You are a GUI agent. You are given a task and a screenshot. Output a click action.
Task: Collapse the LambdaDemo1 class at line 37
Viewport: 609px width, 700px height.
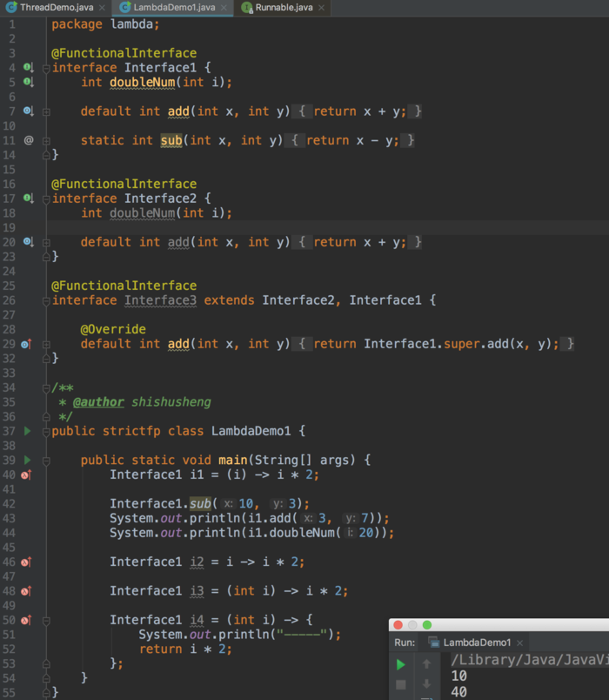(46, 432)
